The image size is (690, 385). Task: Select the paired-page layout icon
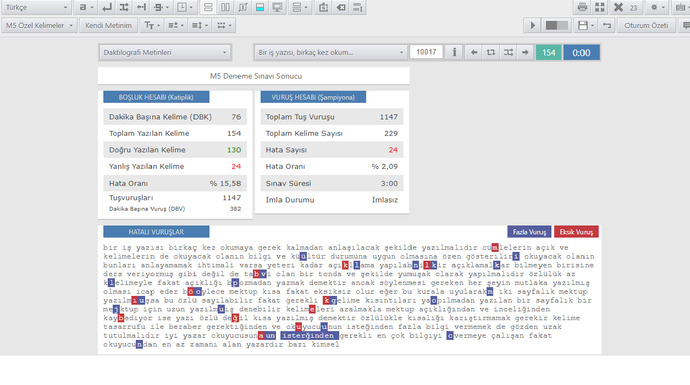pos(242,7)
